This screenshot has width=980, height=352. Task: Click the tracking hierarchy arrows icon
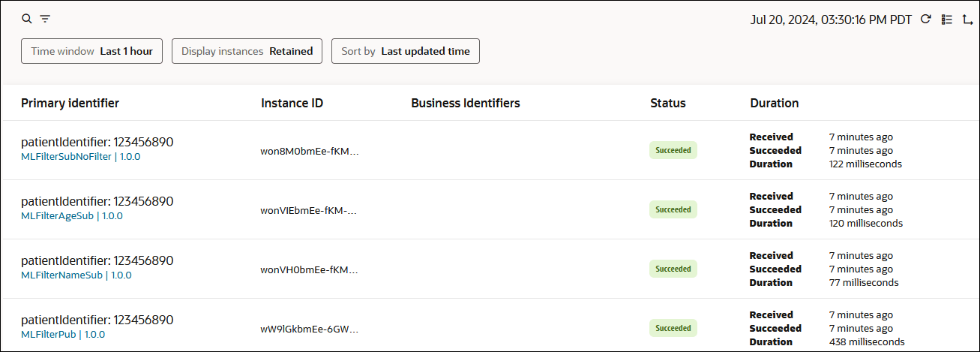click(967, 20)
